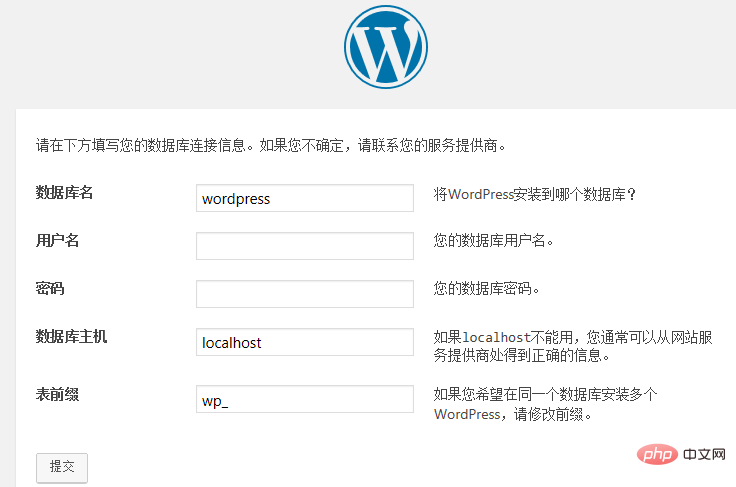This screenshot has width=736, height=487.
Task: Click the WordPress logo at the top
Action: pos(385,47)
